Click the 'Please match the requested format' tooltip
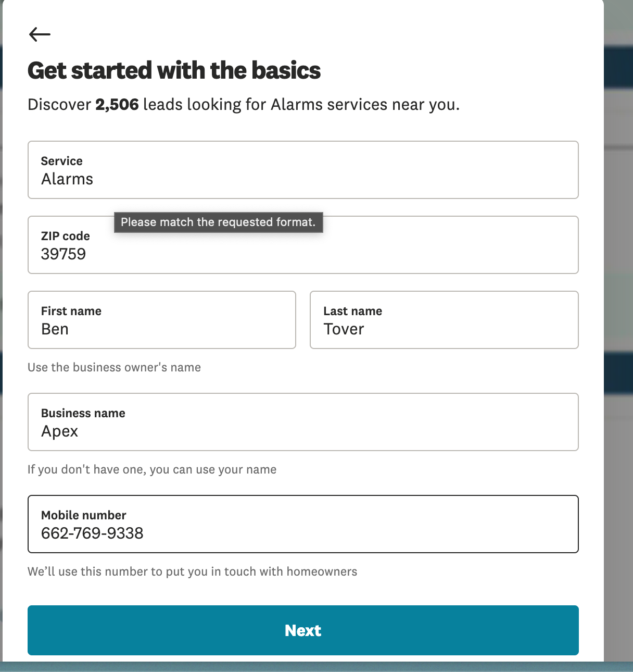Image resolution: width=633 pixels, height=672 pixels. pyautogui.click(x=218, y=222)
